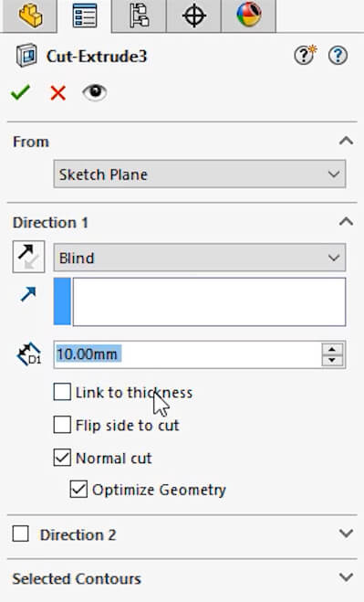Open the FeatureManager Design Tree tab
Image resolution: width=364 pixels, height=602 pixels.
(x=30, y=16)
